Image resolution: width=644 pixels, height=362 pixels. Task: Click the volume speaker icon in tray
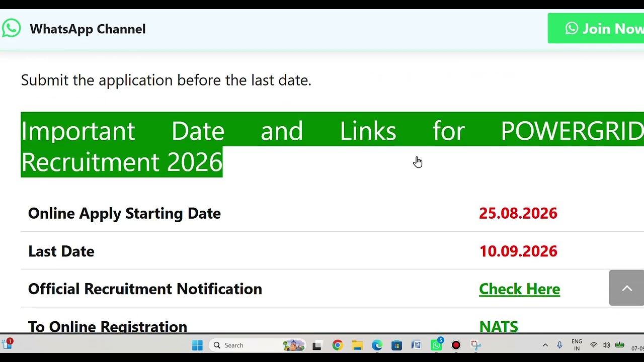[x=606, y=345]
